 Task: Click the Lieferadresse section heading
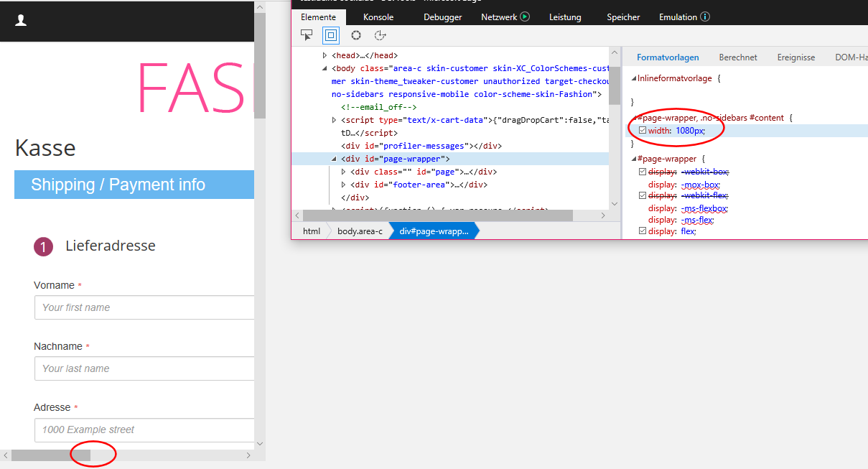(111, 246)
